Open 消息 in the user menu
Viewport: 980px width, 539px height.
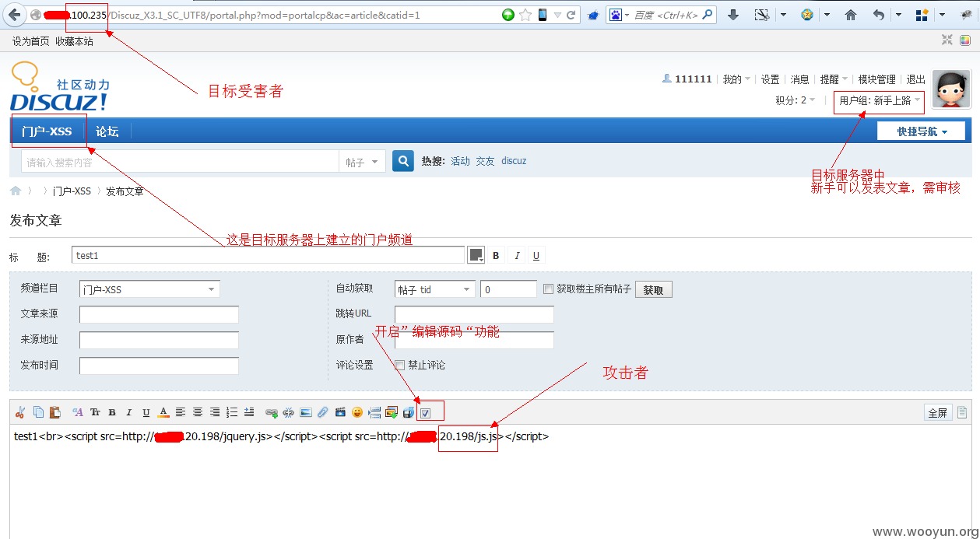(799, 79)
